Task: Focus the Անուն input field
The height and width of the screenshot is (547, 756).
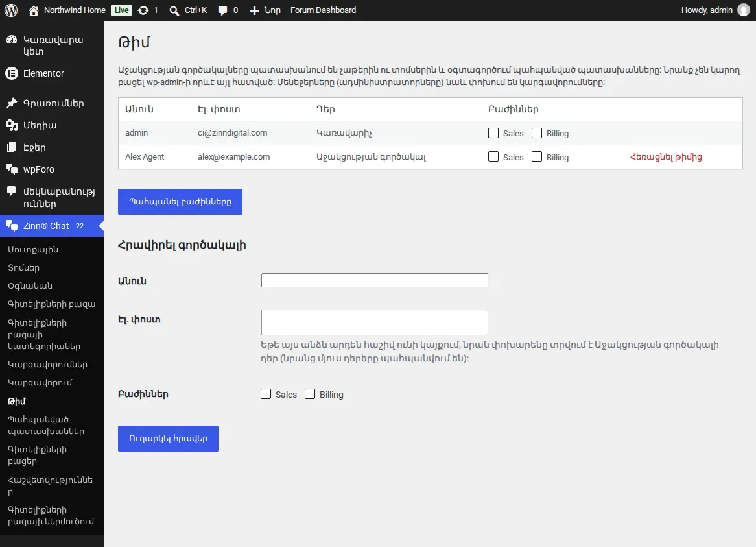Action: (375, 280)
